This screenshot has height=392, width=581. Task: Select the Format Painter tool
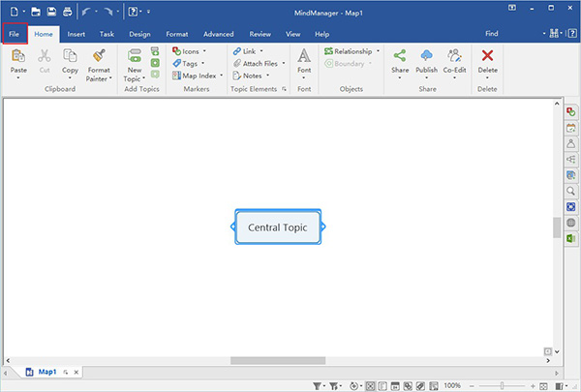point(99,57)
